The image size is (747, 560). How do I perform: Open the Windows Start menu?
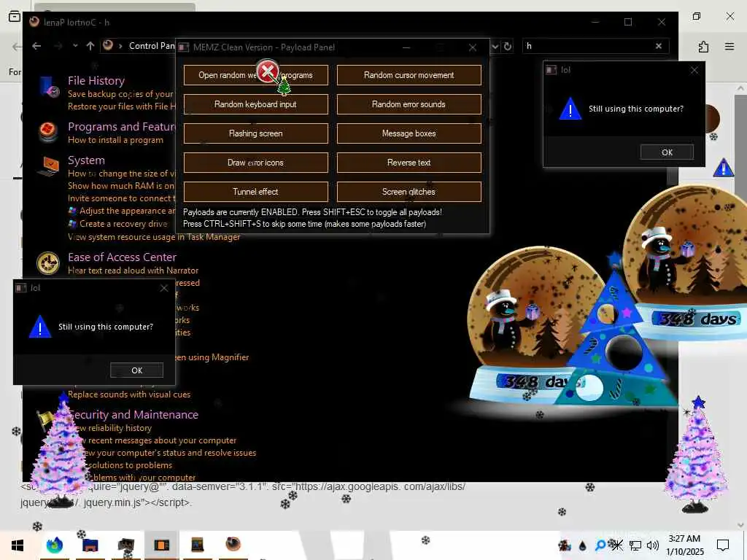pos(18,545)
